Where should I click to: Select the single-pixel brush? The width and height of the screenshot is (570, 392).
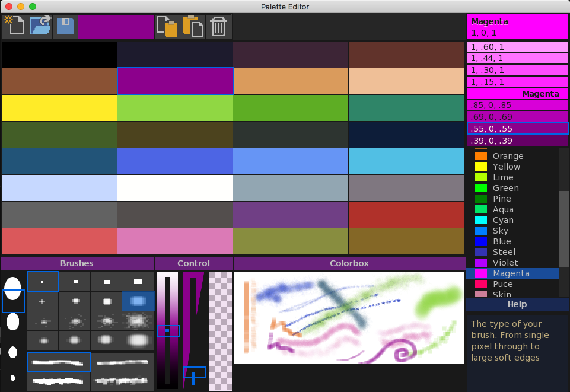(43, 281)
